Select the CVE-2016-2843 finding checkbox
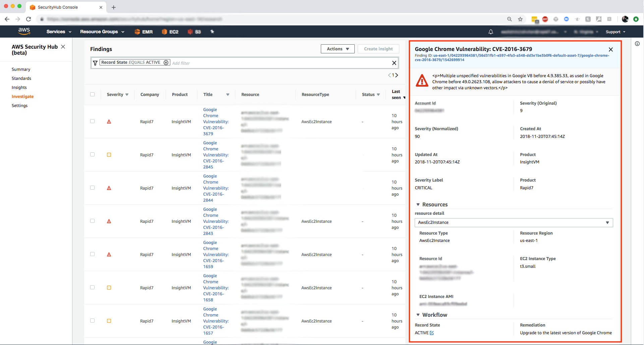Viewport: 644px width, 345px height. (92, 221)
